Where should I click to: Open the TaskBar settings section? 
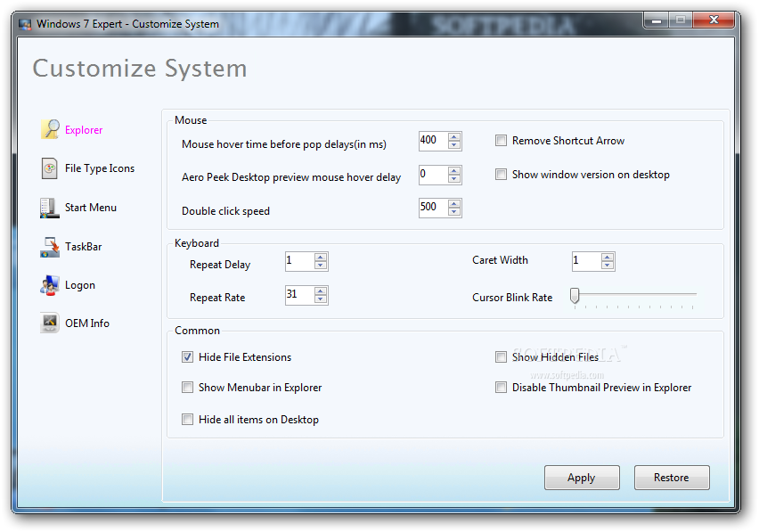(83, 247)
